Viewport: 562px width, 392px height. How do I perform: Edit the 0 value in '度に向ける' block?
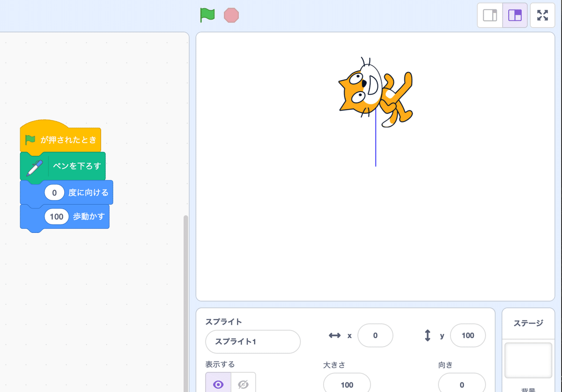(x=54, y=193)
